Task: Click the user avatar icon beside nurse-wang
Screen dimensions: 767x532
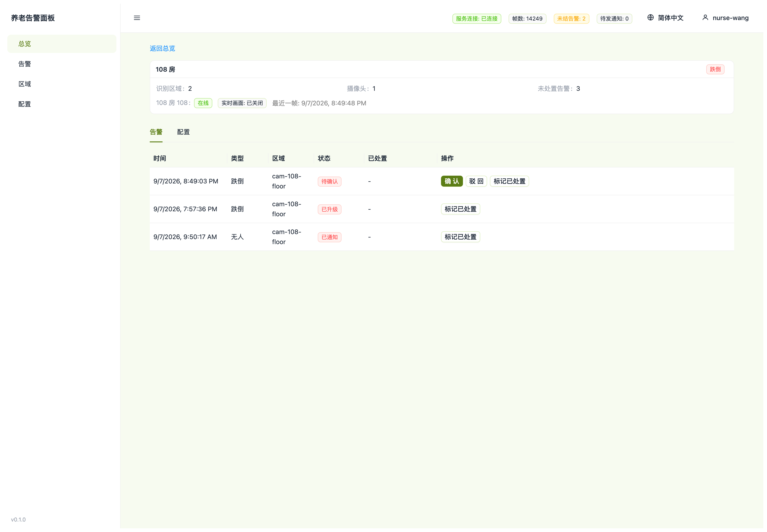Action: [705, 18]
